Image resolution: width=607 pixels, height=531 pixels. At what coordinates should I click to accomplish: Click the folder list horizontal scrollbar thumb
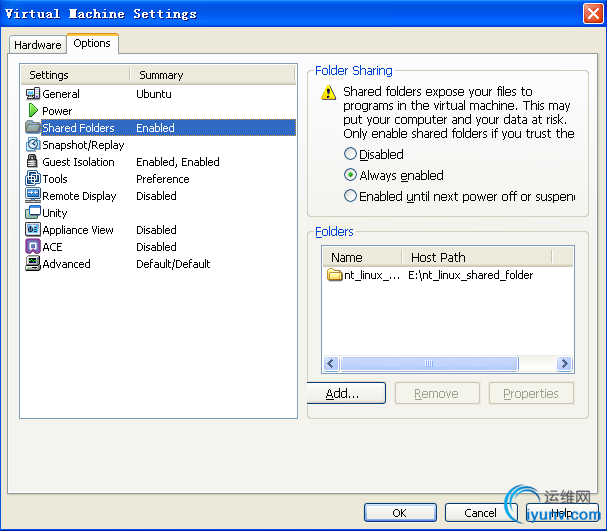[429, 363]
